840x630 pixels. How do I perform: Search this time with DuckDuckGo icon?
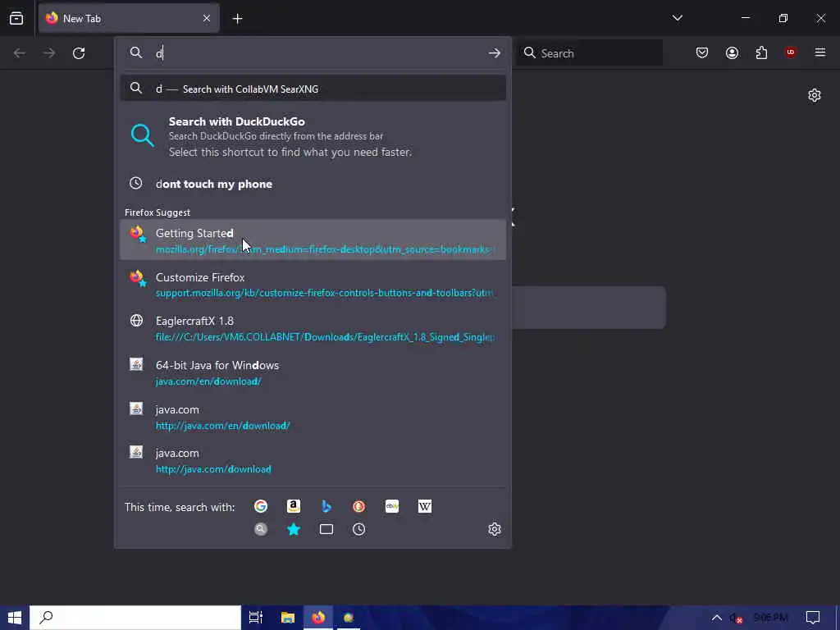coord(359,506)
